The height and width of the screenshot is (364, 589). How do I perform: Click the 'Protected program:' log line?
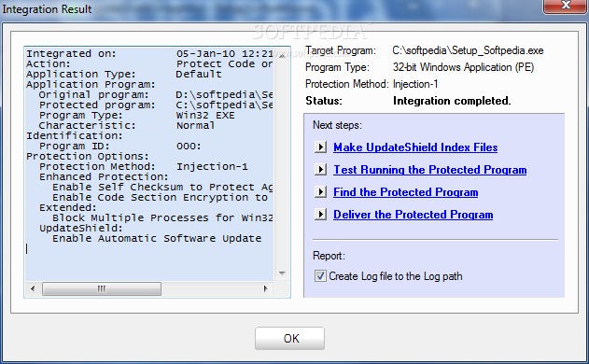coord(156,105)
